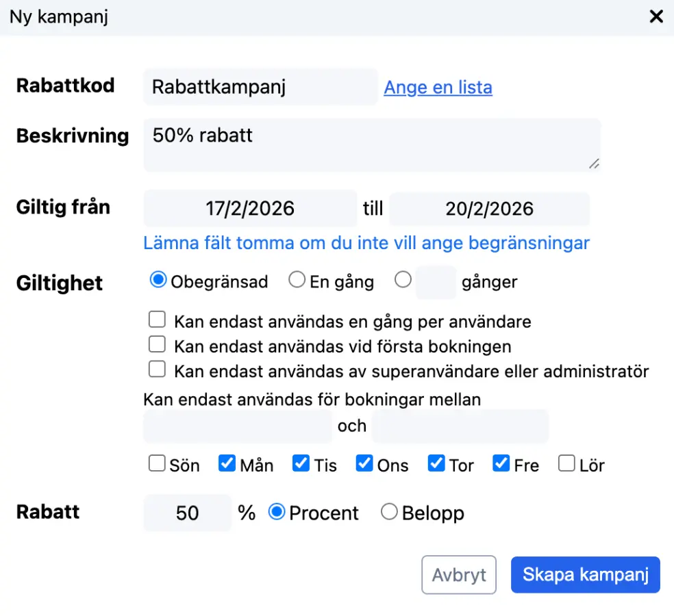Click the Rabattkod input field

(x=260, y=88)
